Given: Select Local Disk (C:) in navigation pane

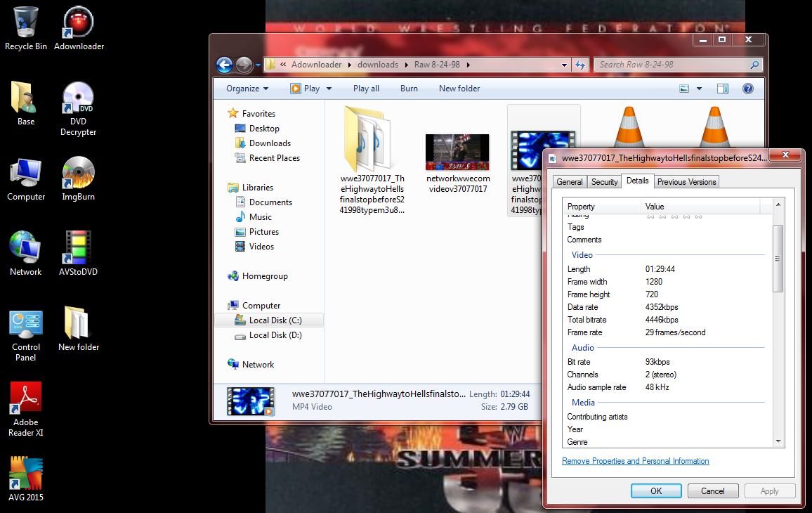Looking at the screenshot, I should click(x=269, y=320).
